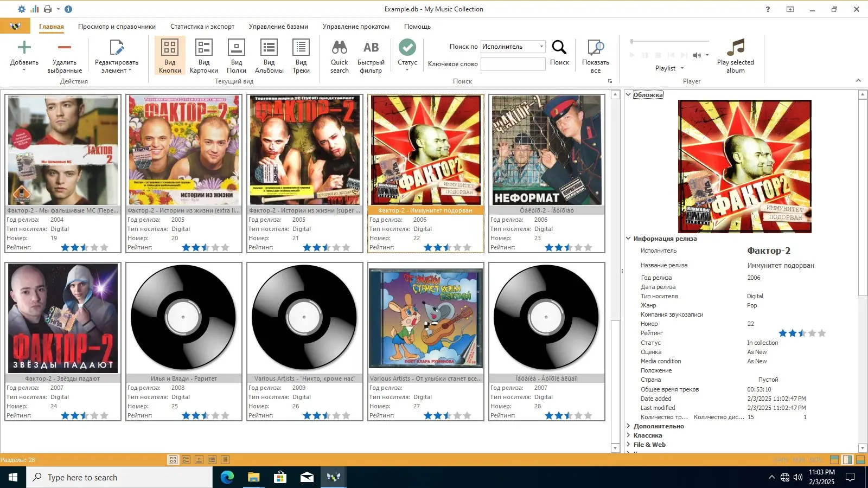Expand the Дополнительно section
Screen dimensions: 868x488
658,426
